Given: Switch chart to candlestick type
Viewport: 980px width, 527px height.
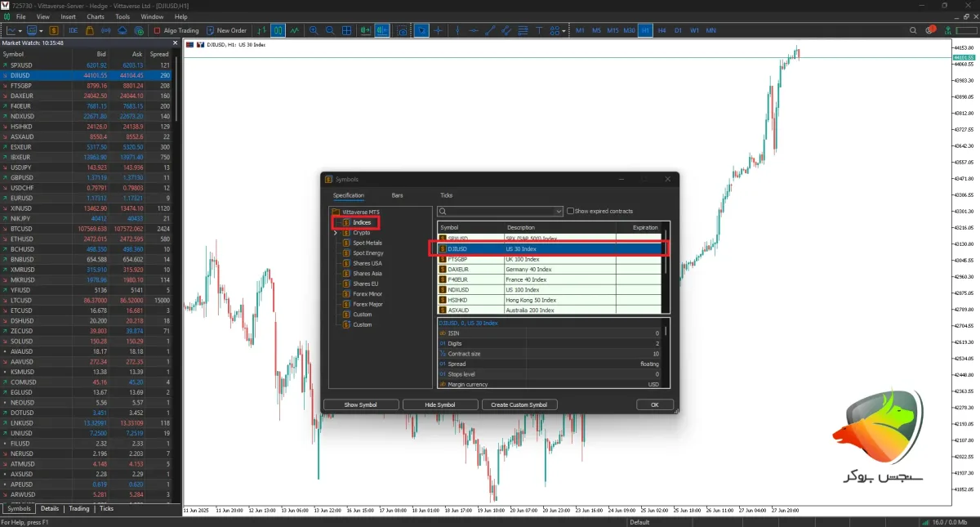Looking at the screenshot, I should pos(278,30).
